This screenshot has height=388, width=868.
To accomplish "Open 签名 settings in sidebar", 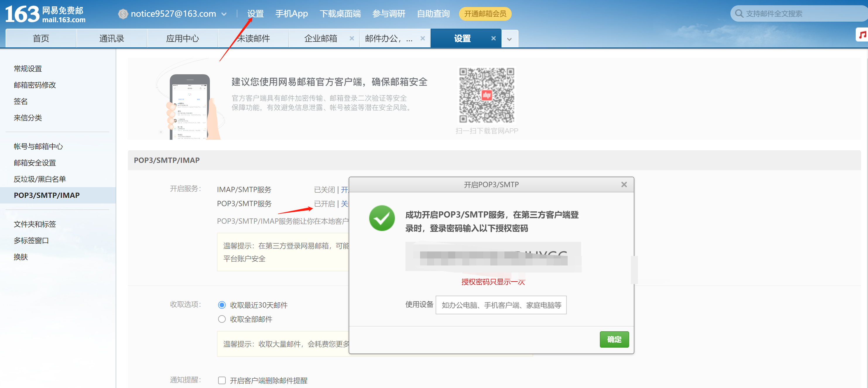I will [20, 101].
